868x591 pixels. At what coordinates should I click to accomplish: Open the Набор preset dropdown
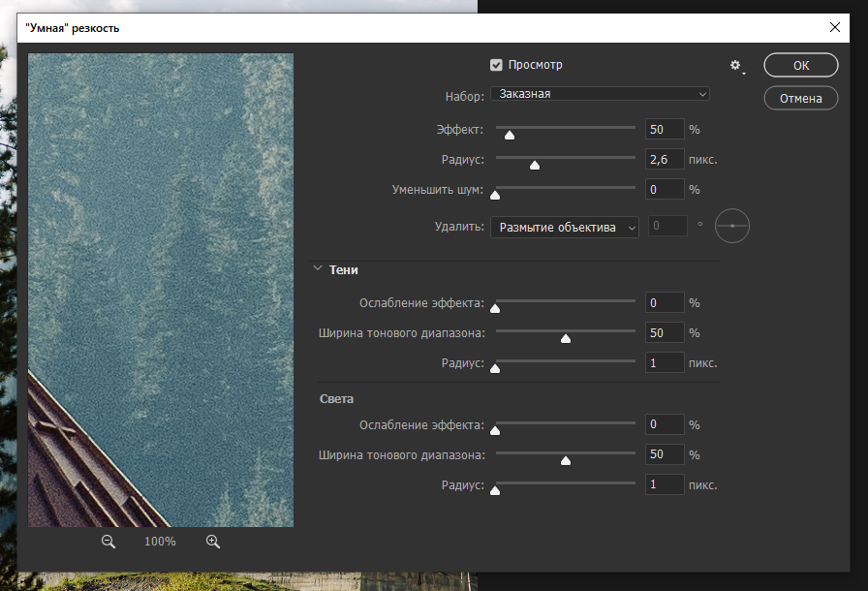pyautogui.click(x=600, y=94)
